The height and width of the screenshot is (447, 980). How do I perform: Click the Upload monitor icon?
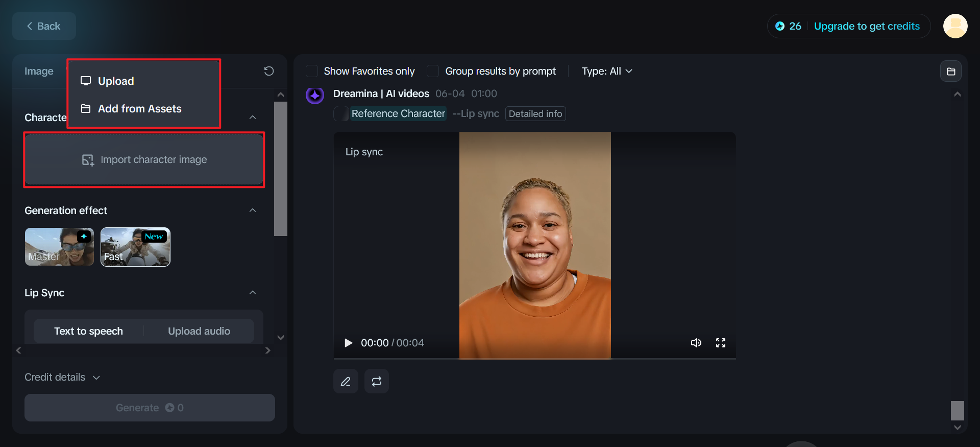click(86, 81)
